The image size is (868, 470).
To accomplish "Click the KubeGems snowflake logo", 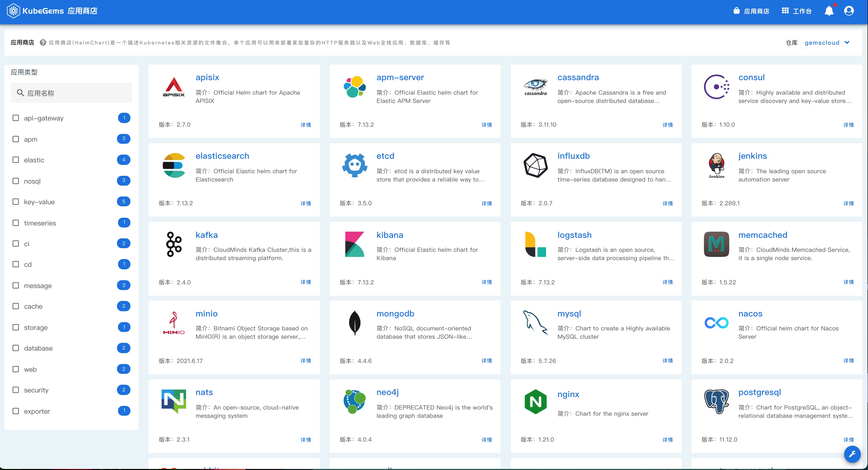I will [x=13, y=11].
